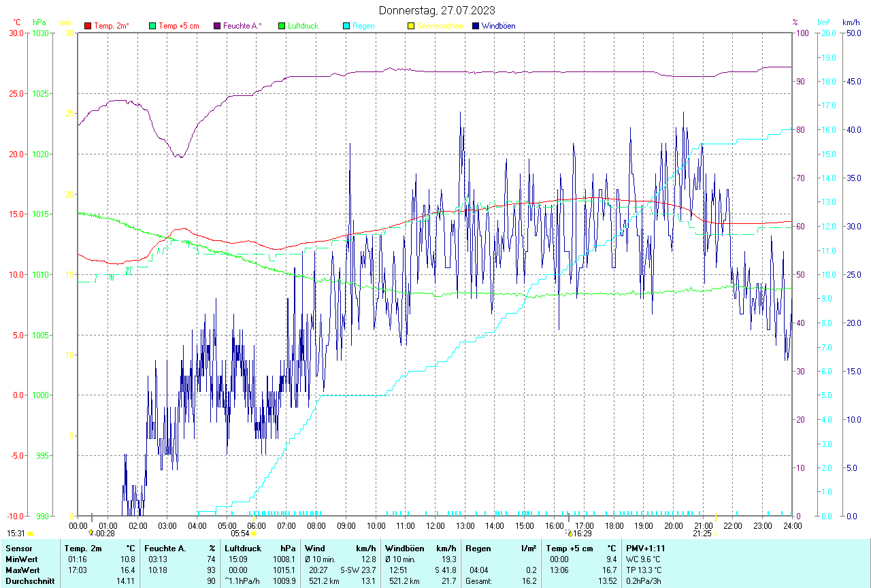
Task: Click the 'Sensor' header in the table
Action: pos(18,548)
